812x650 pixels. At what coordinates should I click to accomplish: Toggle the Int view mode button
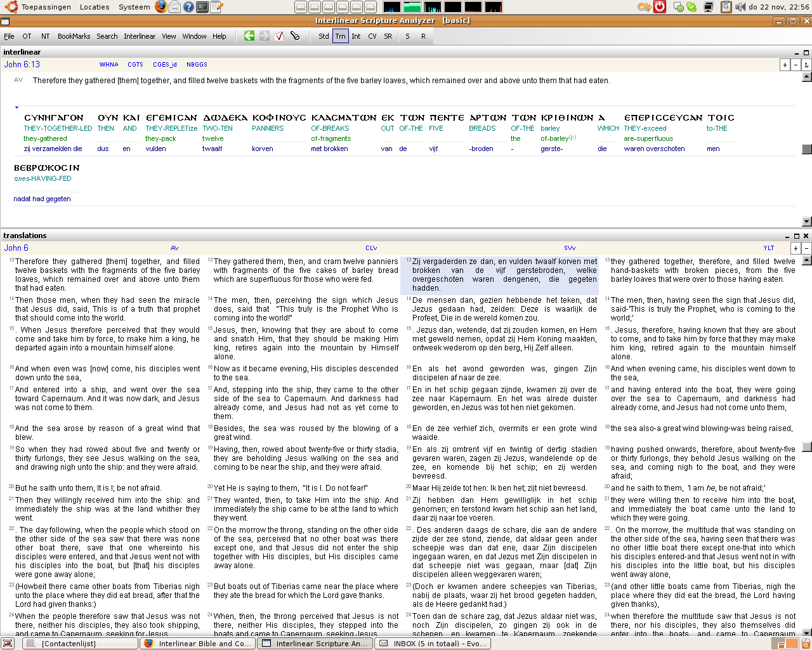pyautogui.click(x=356, y=36)
